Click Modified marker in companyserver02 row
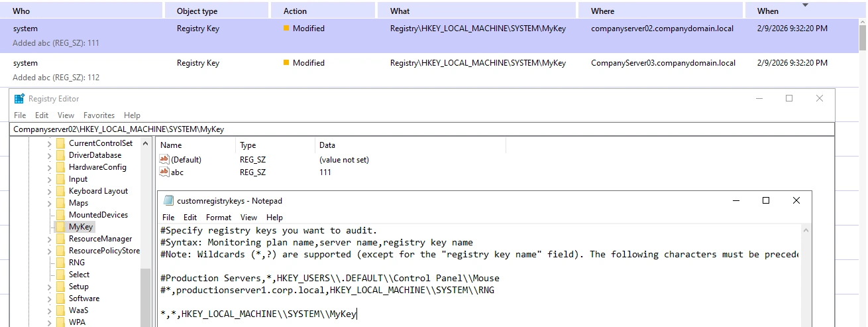This screenshot has height=327, width=868. coord(286,29)
